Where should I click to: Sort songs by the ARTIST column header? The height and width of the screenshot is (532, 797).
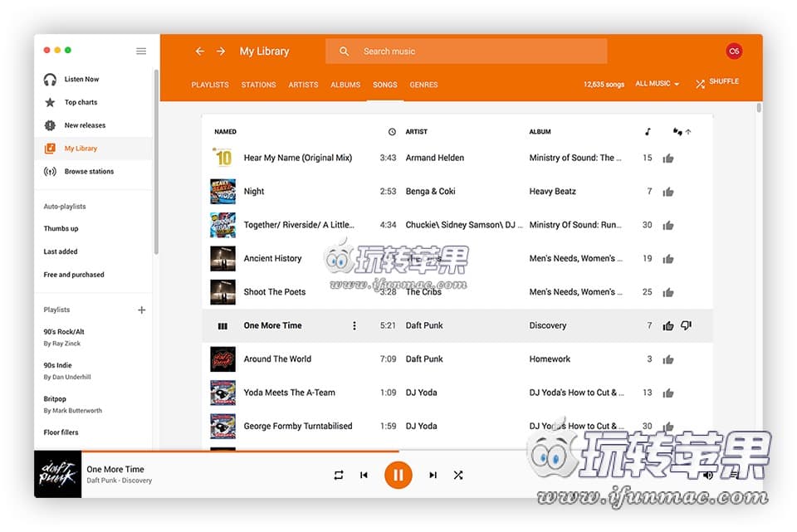coord(416,132)
